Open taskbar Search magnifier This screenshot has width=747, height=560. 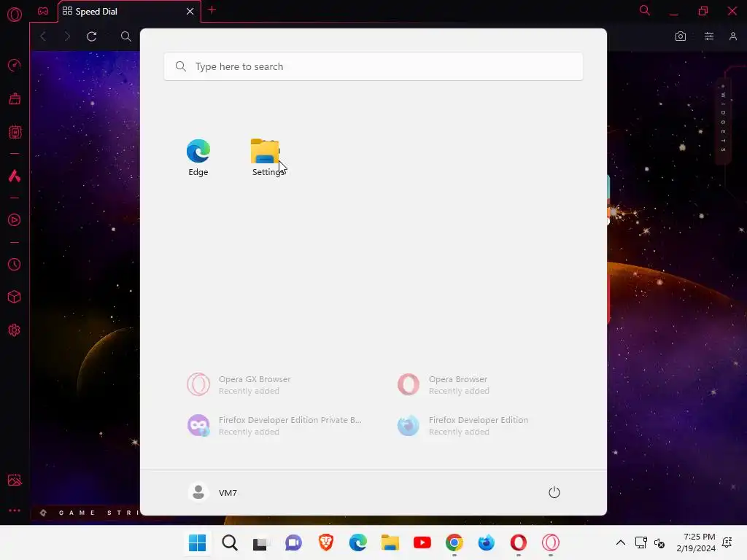pyautogui.click(x=230, y=542)
